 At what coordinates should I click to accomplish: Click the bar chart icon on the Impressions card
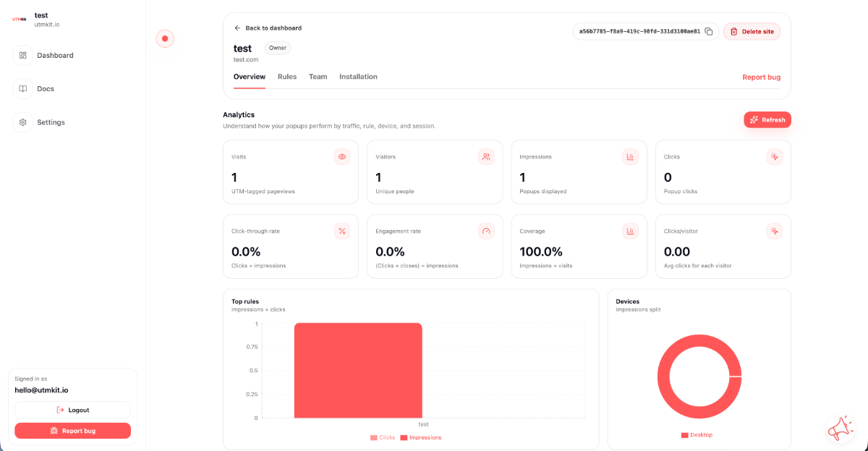pyautogui.click(x=630, y=156)
